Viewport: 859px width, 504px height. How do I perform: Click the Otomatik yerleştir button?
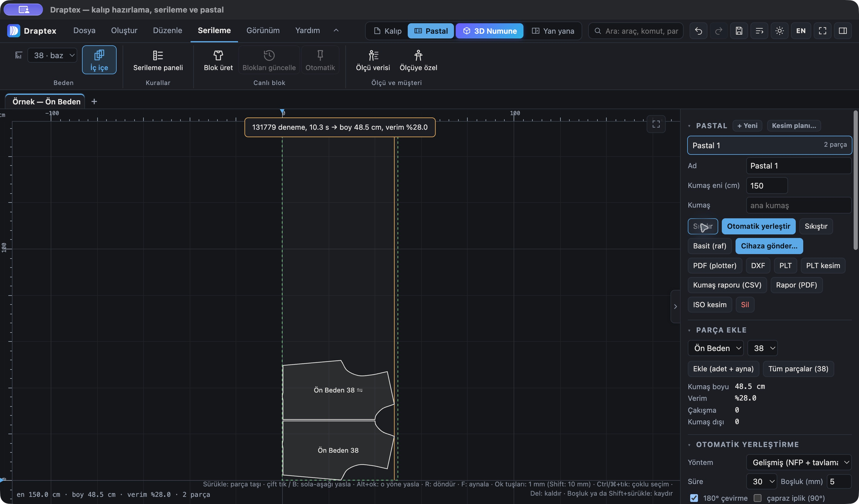[758, 226]
